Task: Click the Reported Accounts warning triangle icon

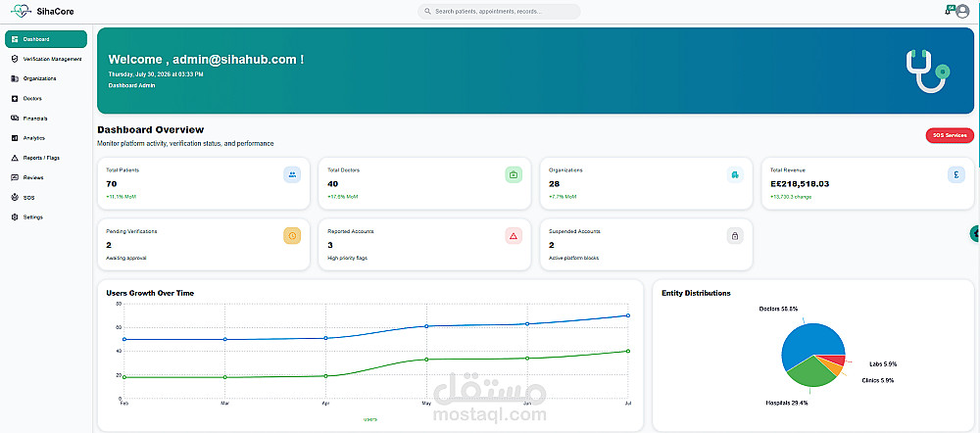Action: pyautogui.click(x=514, y=235)
